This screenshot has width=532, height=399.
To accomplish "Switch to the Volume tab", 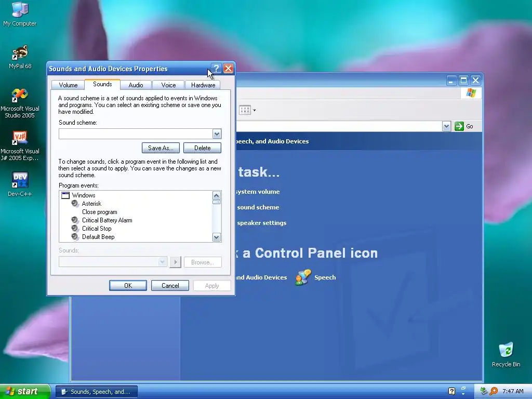I will [x=68, y=85].
